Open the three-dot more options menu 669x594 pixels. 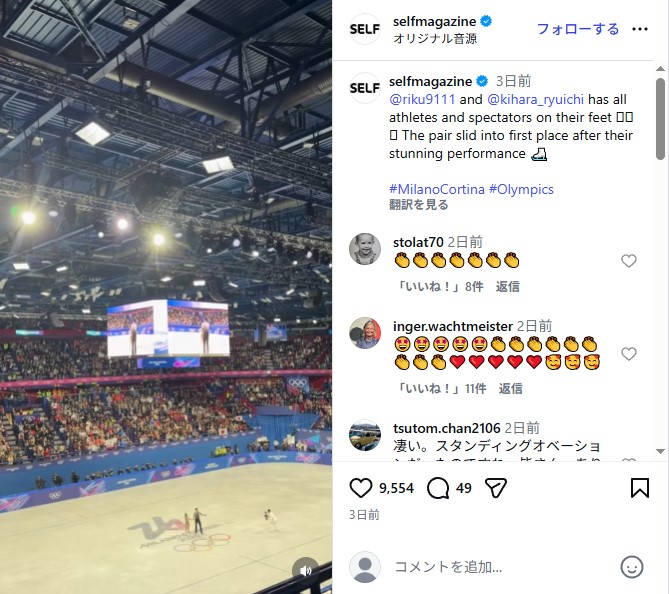[640, 29]
